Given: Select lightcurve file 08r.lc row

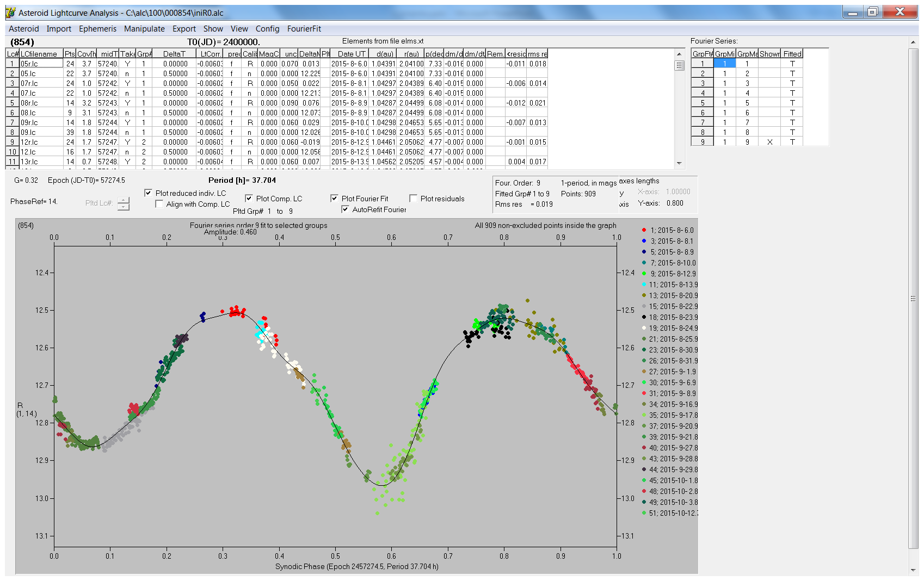Looking at the screenshot, I should pyautogui.click(x=277, y=103).
